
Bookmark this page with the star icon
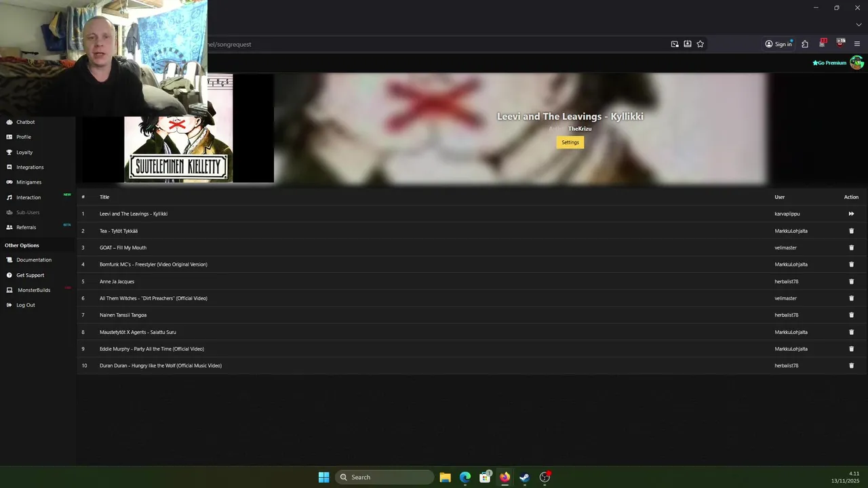[701, 44]
